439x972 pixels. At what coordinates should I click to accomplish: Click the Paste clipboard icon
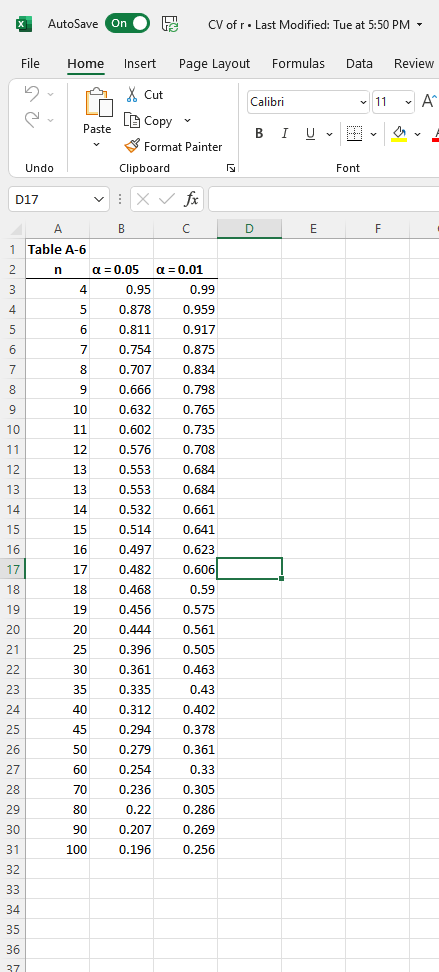click(x=98, y=103)
